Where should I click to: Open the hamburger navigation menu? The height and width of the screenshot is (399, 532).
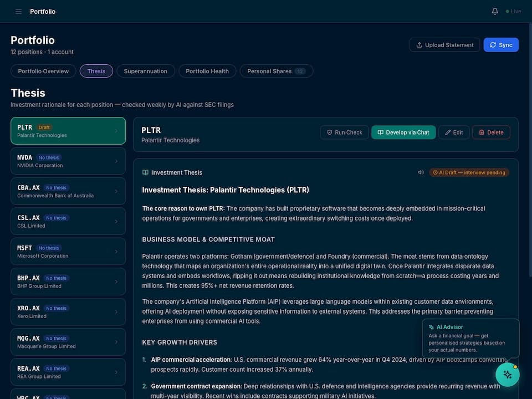click(18, 11)
